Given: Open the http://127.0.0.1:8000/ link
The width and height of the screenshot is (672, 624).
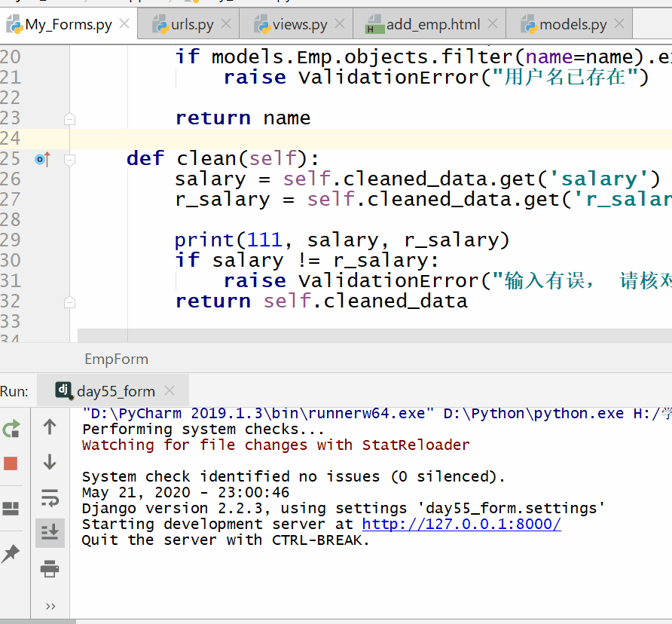Looking at the screenshot, I should 461,525.
